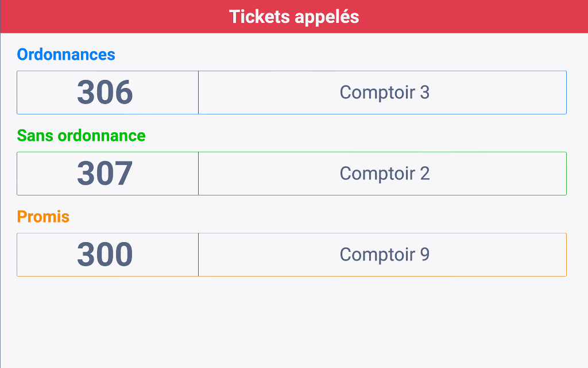Click the divider between 306 and Comptoir 3
Viewport: 588px width, 368px height.
(x=198, y=93)
